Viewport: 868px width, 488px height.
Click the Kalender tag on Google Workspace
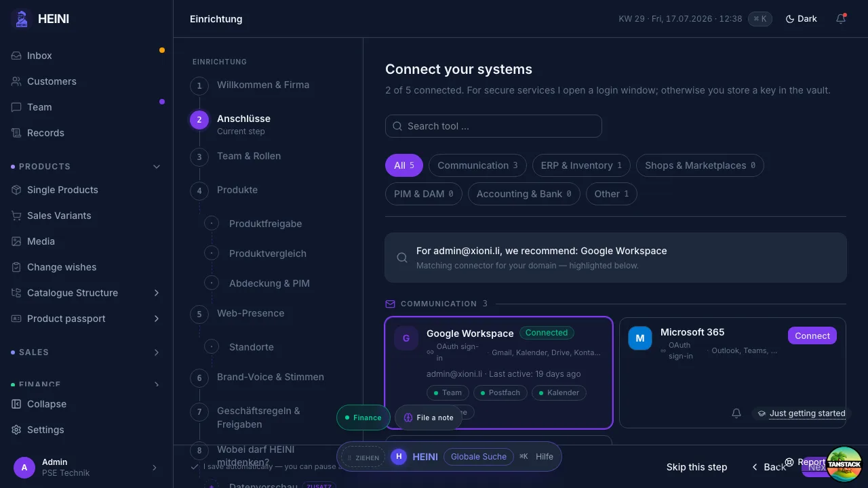[x=559, y=392]
